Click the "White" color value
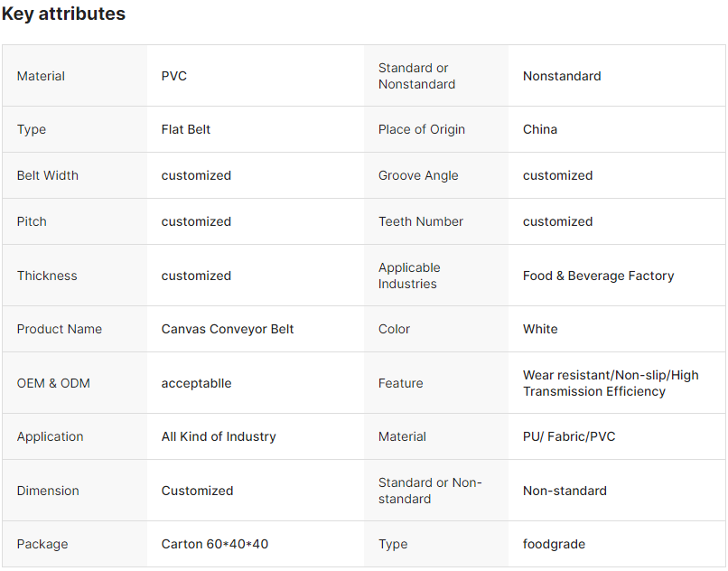The width and height of the screenshot is (728, 571). click(540, 329)
